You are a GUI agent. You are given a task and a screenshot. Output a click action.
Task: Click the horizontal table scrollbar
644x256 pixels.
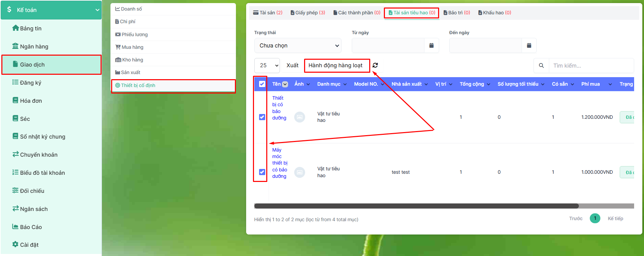click(x=416, y=206)
